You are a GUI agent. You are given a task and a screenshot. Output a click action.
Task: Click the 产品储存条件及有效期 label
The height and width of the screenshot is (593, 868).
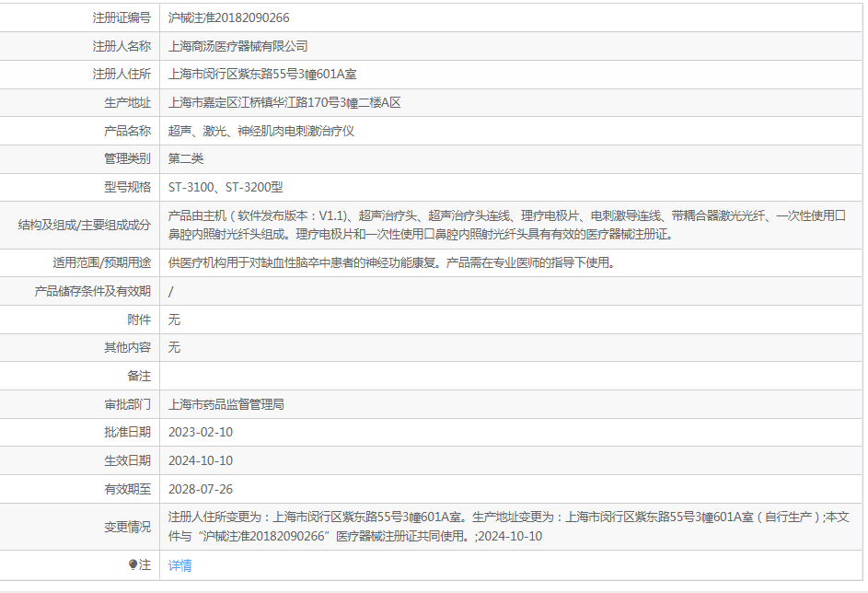pyautogui.click(x=92, y=291)
